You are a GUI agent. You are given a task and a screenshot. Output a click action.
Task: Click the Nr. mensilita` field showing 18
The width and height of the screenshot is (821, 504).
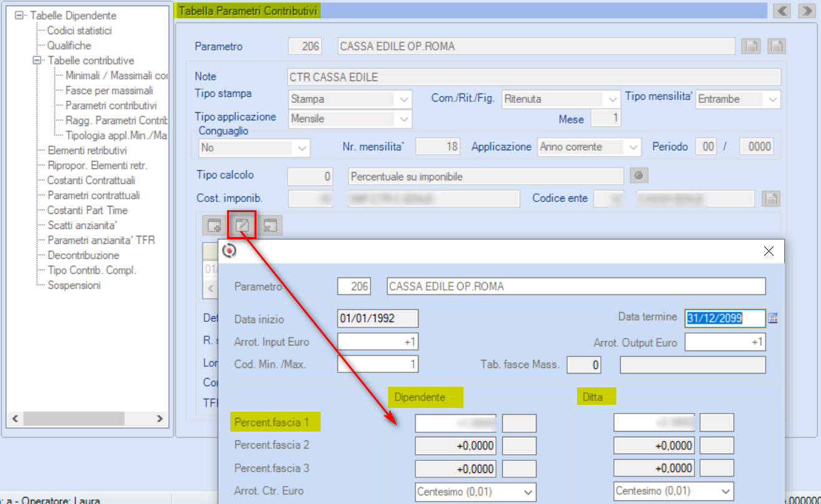point(439,147)
